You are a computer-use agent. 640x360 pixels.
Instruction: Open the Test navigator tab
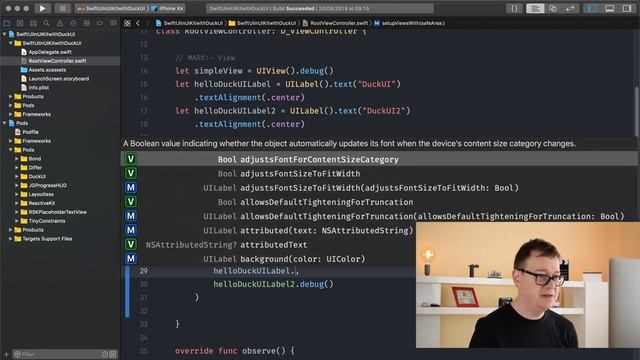point(73,23)
